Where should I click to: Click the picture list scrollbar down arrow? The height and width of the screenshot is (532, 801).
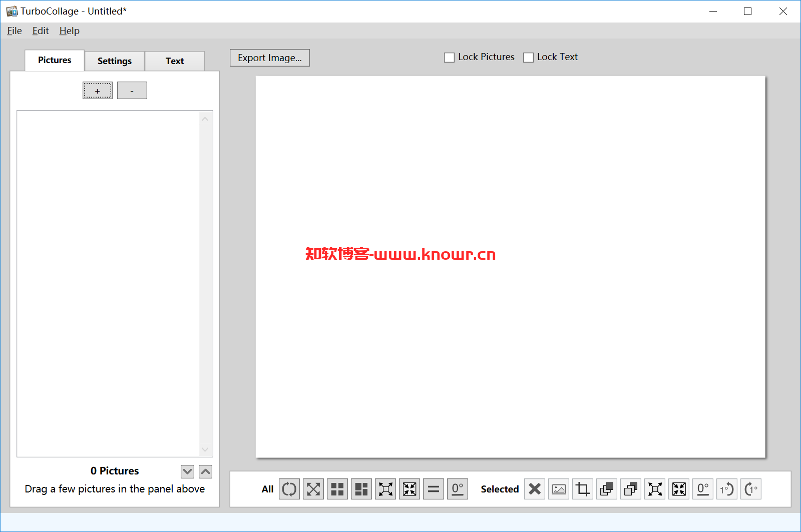tap(205, 449)
